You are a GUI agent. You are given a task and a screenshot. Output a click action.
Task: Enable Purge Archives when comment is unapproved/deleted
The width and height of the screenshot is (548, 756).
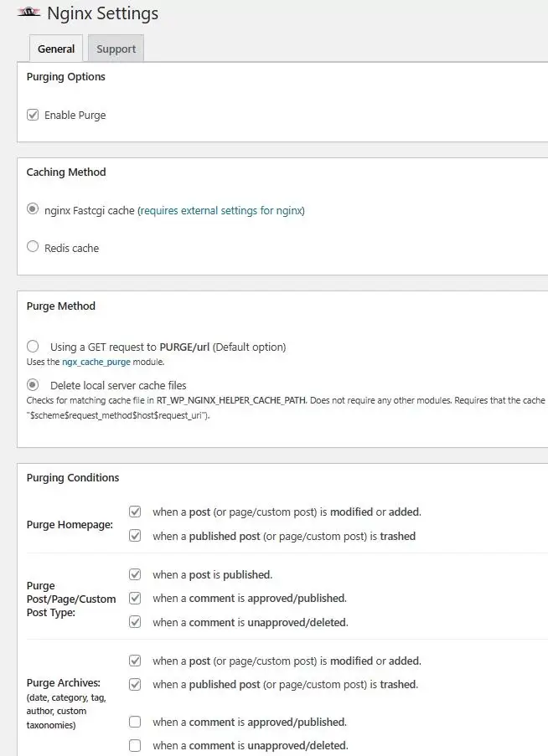pyautogui.click(x=135, y=745)
